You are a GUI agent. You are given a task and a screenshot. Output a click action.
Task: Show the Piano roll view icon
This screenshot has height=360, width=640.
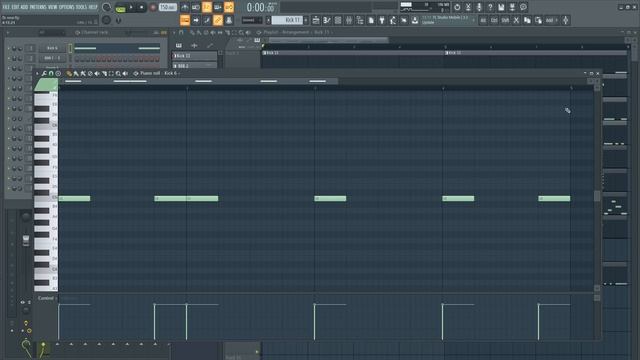tap(327, 20)
